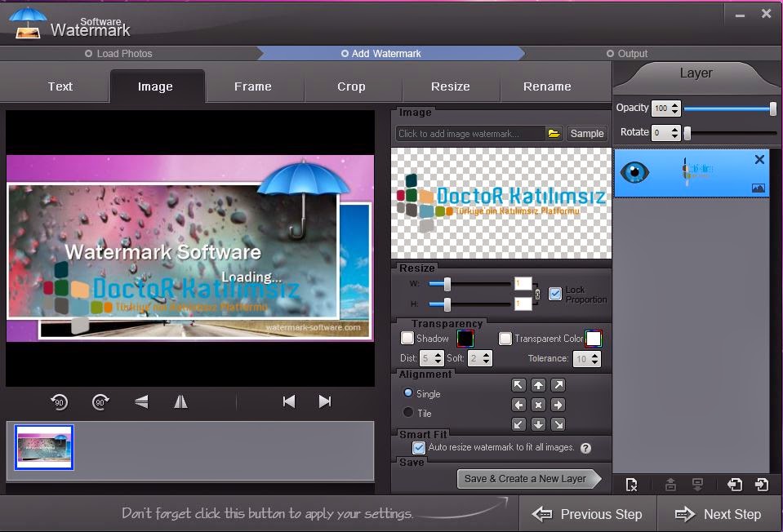Click the image watermark path field
This screenshot has height=532, width=783.
coord(470,134)
